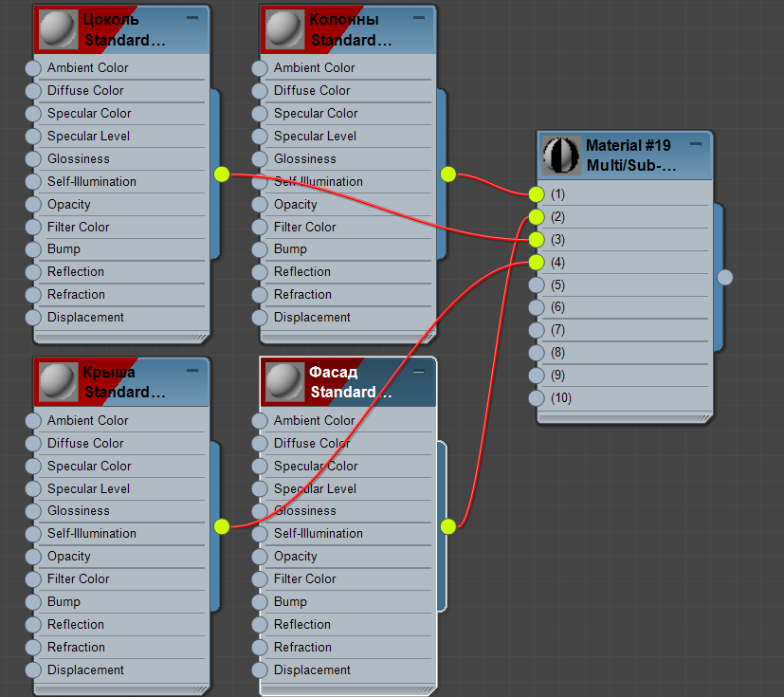Click Self-Illumination label in Крыша node
This screenshot has height=697, width=784.
point(92,534)
